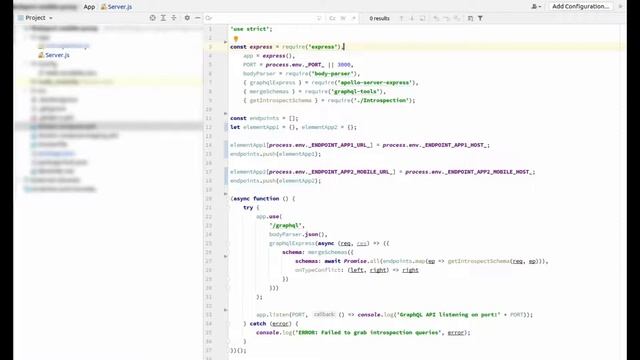Collapse the schemas await Promise fold
Image resolution: width=640 pixels, height=360 pixels.
[x=225, y=256]
